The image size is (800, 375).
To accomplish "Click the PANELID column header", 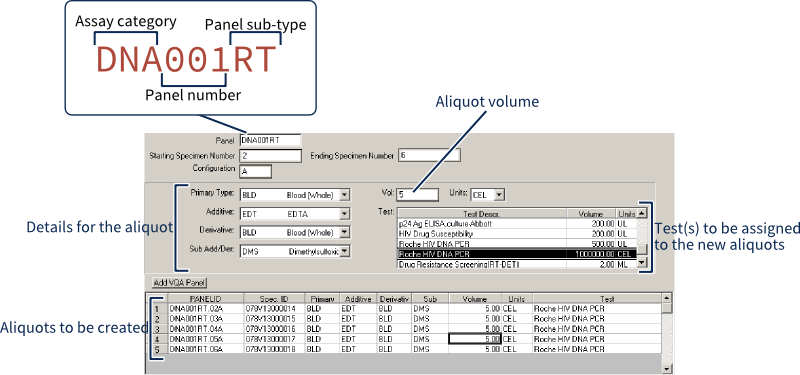I will pos(206,299).
